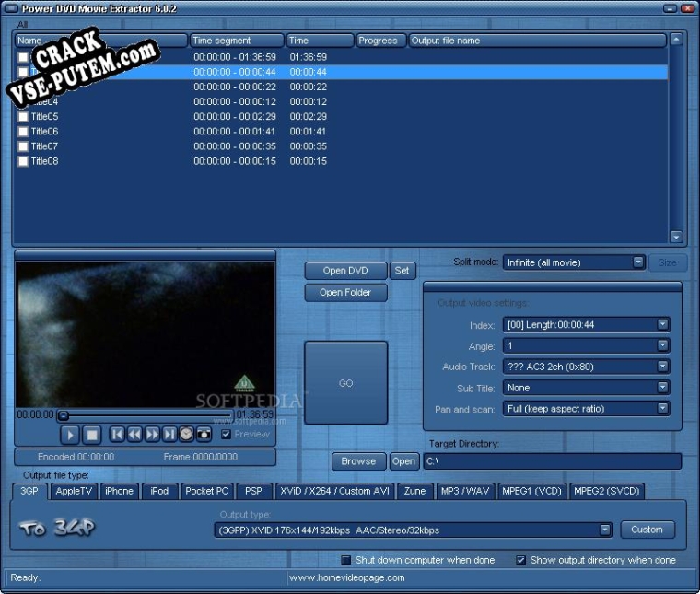Check the Title06 checkbox
700x594 pixels.
(x=23, y=132)
